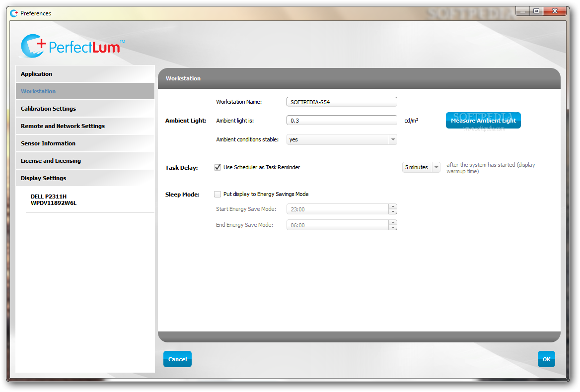The image size is (580, 392).
Task: Click the PerfectLum logo
Action: 72,46
